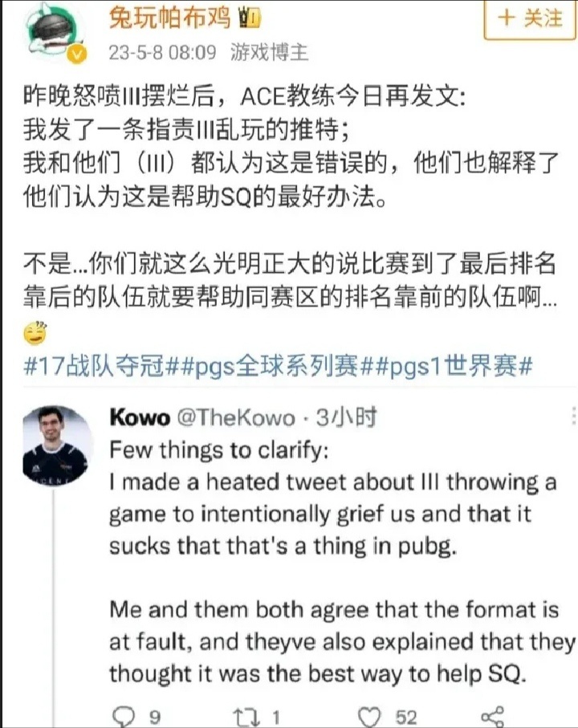578x728 pixels.
Task: Click the share icon on tweet
Action: tap(493, 717)
